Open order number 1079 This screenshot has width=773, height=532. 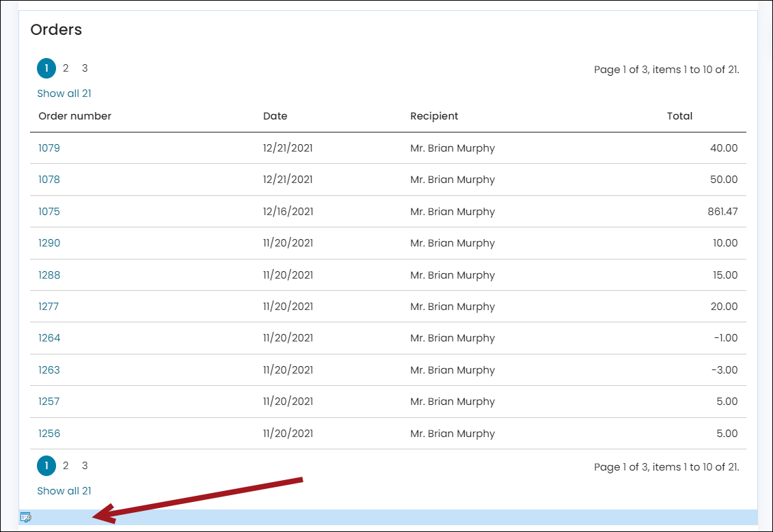49,148
